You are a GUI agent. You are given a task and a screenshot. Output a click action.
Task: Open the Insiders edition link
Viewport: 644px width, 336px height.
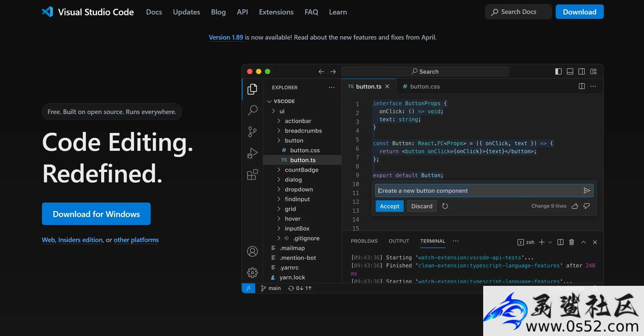pyautogui.click(x=80, y=240)
